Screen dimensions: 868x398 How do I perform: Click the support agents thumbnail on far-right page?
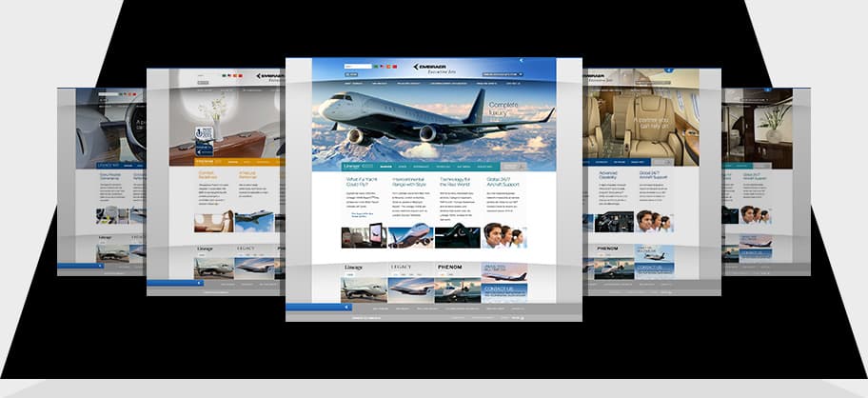click(x=756, y=214)
